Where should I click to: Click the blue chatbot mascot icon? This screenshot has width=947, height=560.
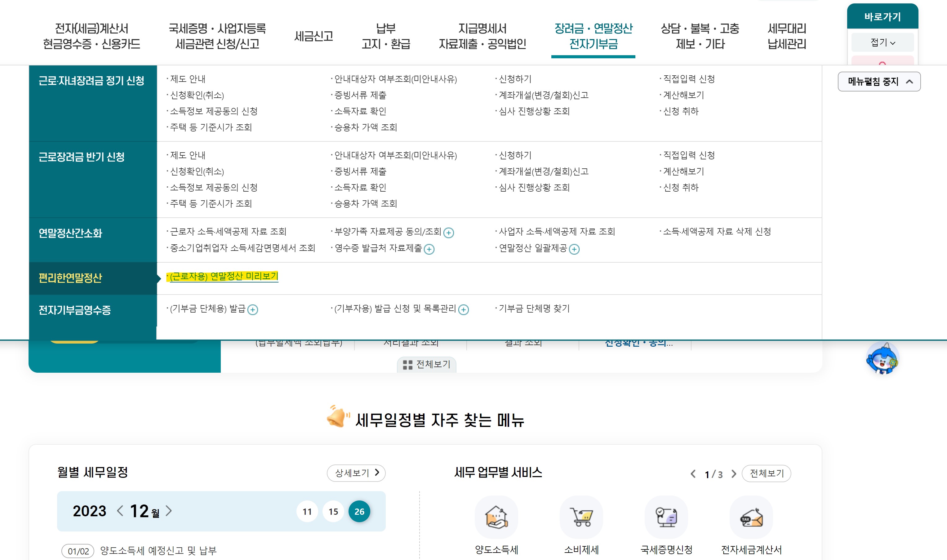[883, 358]
